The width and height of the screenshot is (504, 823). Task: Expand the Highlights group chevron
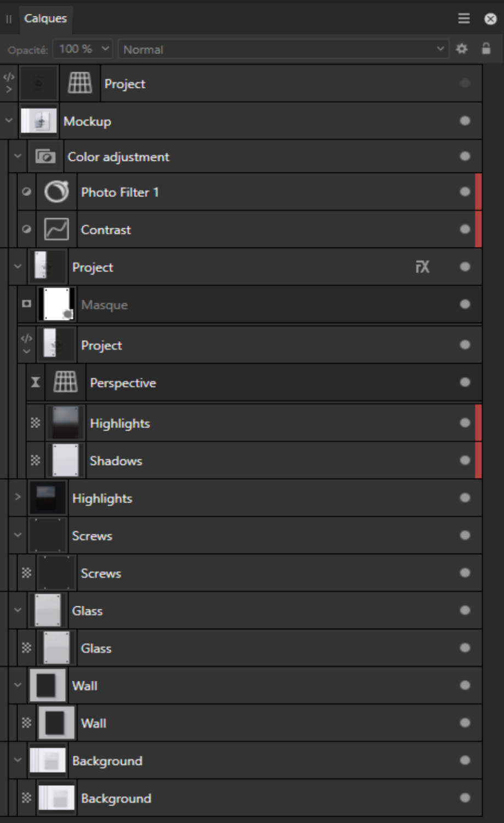click(x=18, y=498)
